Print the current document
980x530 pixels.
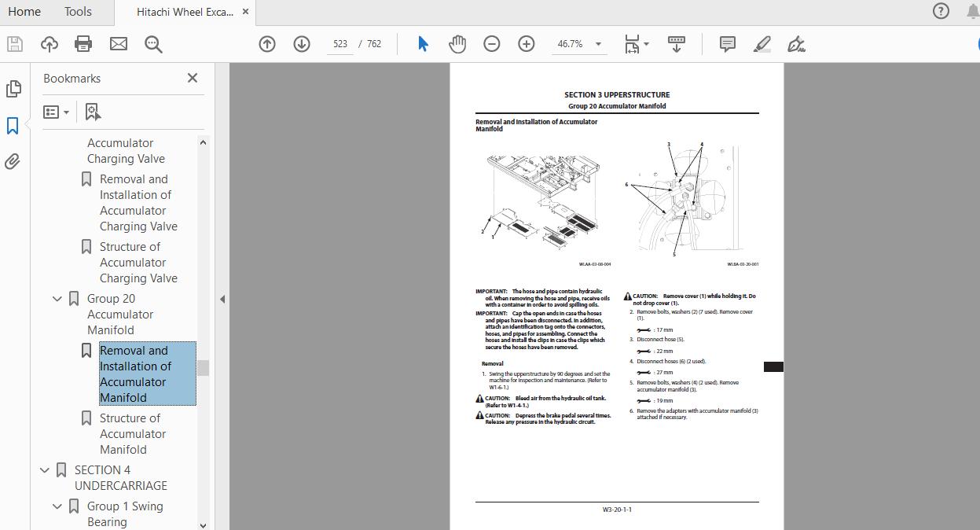pyautogui.click(x=83, y=43)
